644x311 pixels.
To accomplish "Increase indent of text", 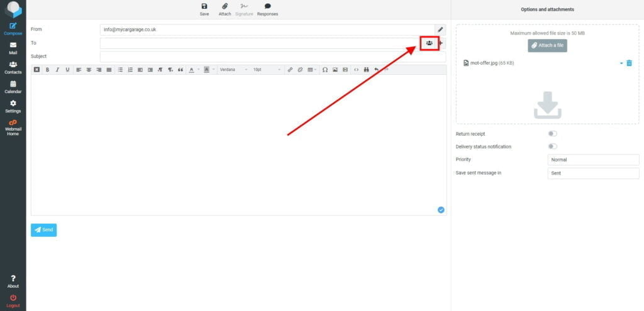I will [150, 70].
